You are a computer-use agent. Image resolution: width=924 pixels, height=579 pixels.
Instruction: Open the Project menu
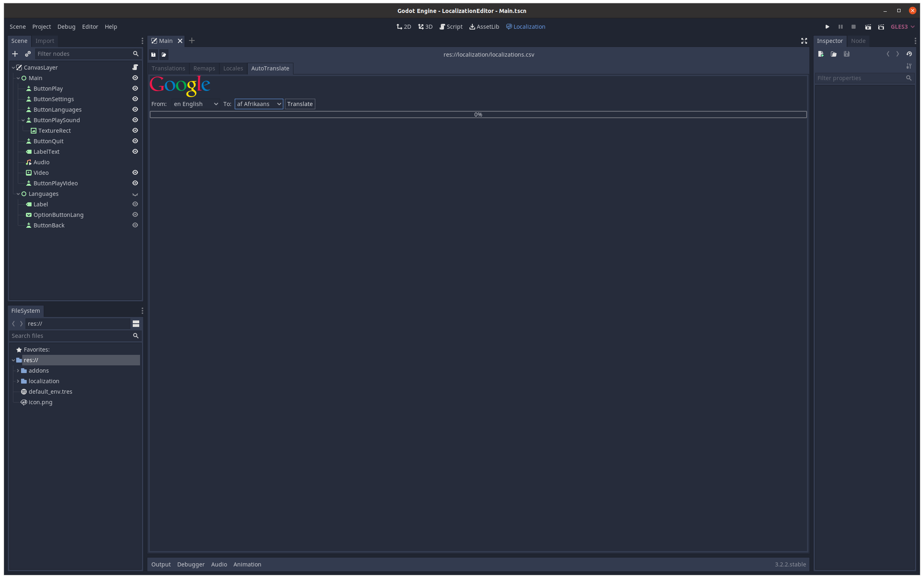point(41,27)
